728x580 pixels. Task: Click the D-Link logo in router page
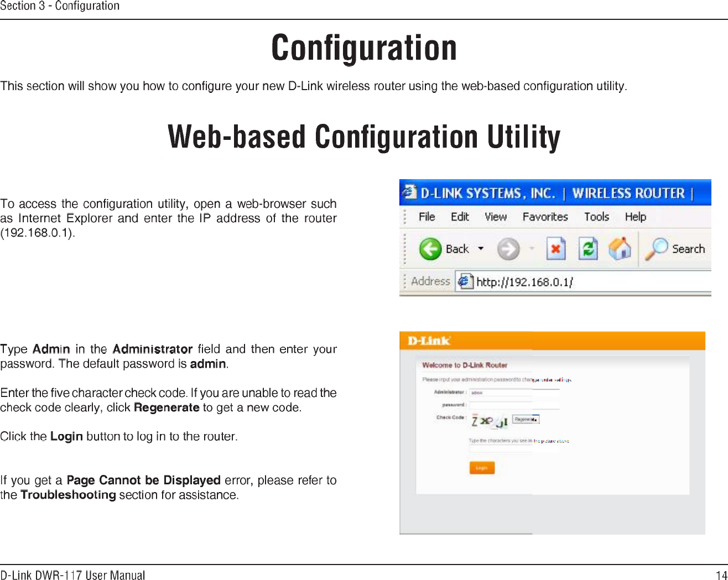[429, 341]
